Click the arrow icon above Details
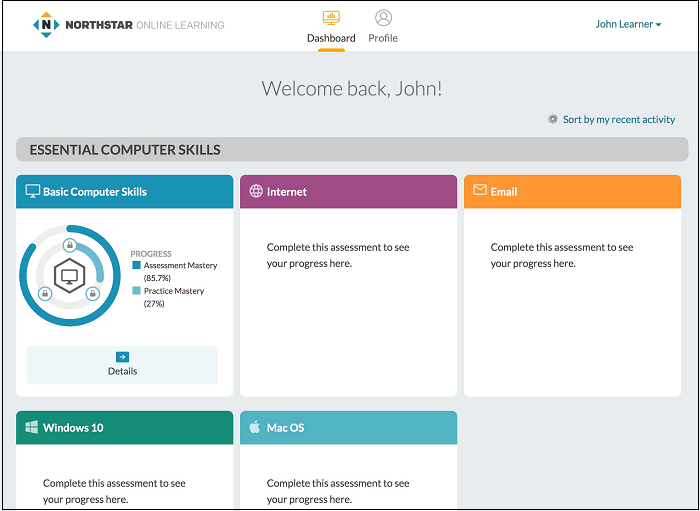The height and width of the screenshot is (511, 700). (122, 357)
